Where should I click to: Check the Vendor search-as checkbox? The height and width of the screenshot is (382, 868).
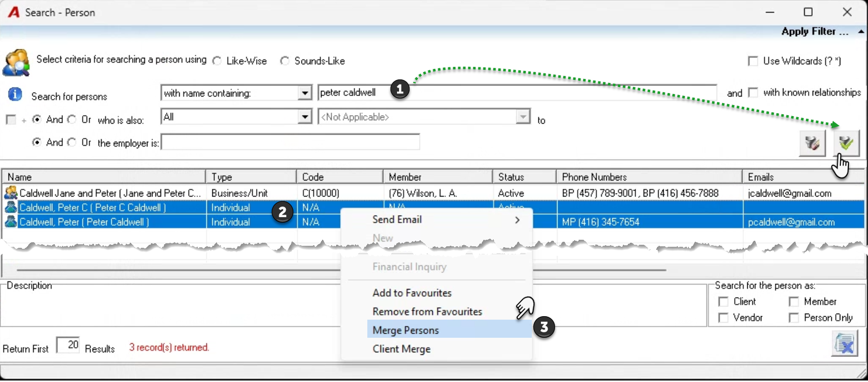click(723, 318)
